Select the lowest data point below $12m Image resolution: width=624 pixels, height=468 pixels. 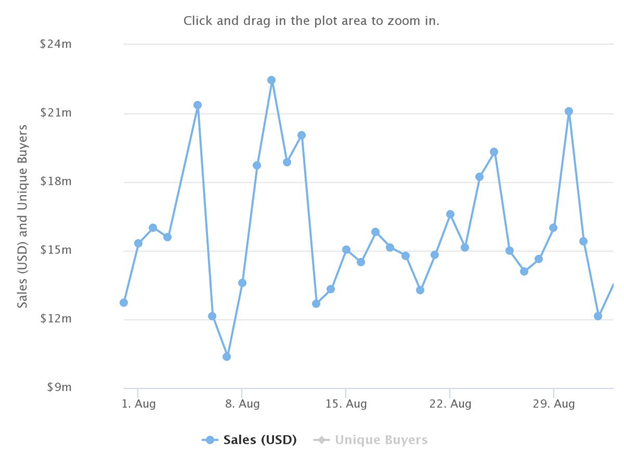pos(227,357)
